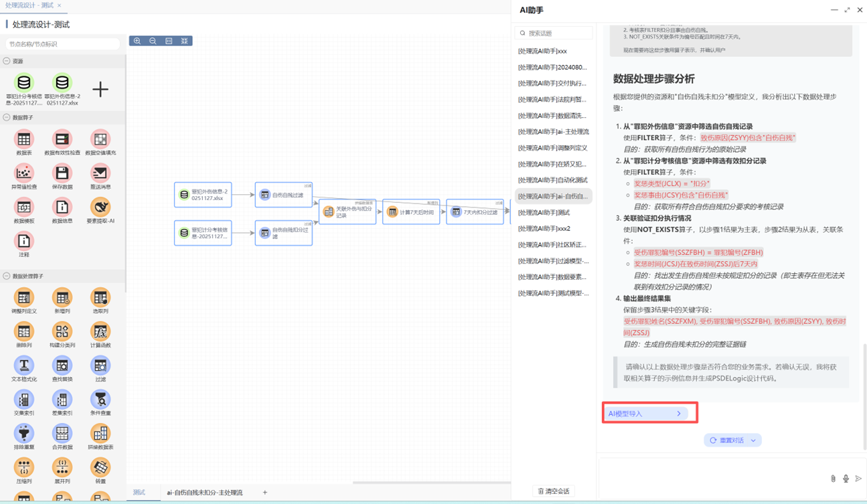Choose the 差集索引 processing operator
The width and height of the screenshot is (867, 504).
pyautogui.click(x=62, y=400)
